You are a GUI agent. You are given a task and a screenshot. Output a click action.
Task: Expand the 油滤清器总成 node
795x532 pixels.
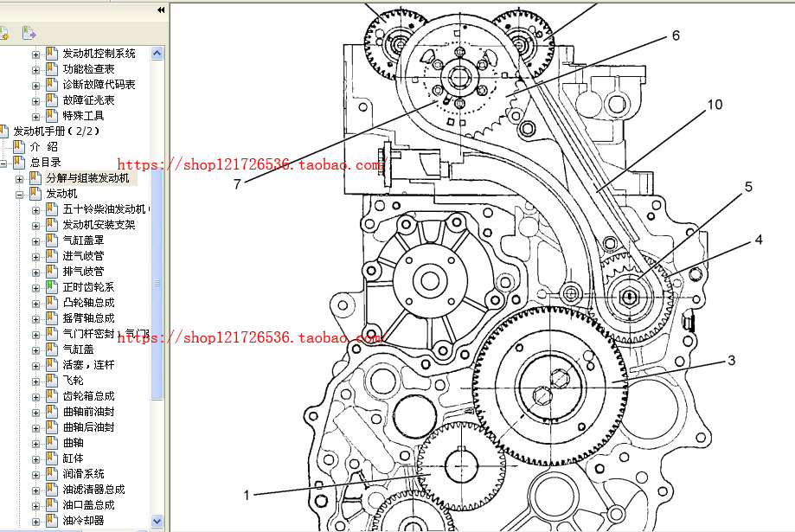tap(35, 491)
